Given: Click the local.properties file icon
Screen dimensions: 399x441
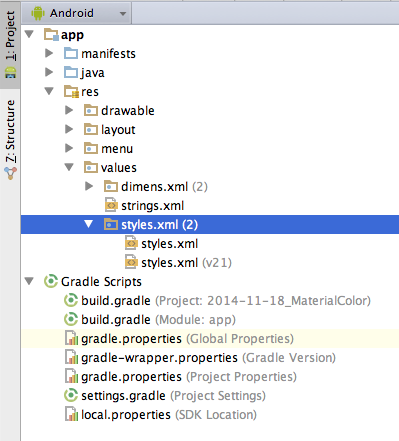Looking at the screenshot, I should click(x=71, y=415).
